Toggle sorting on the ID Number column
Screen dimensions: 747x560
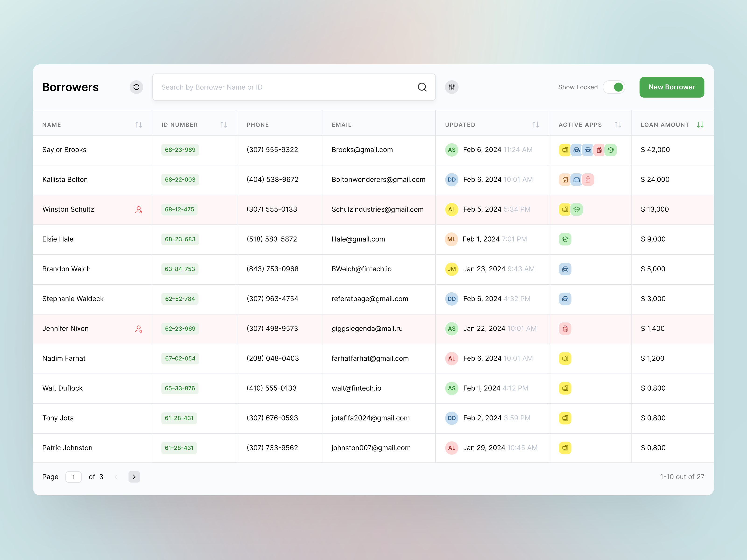pos(224,124)
